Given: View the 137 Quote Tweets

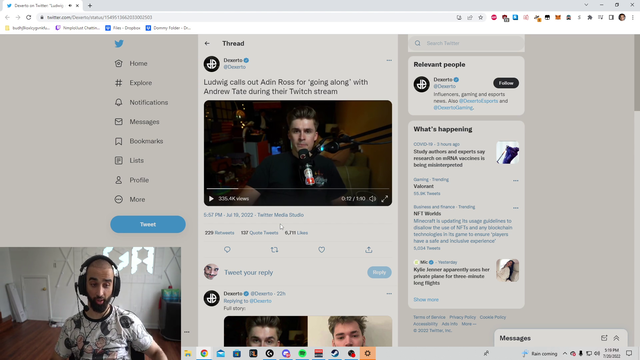Looking at the screenshot, I should [x=259, y=233].
